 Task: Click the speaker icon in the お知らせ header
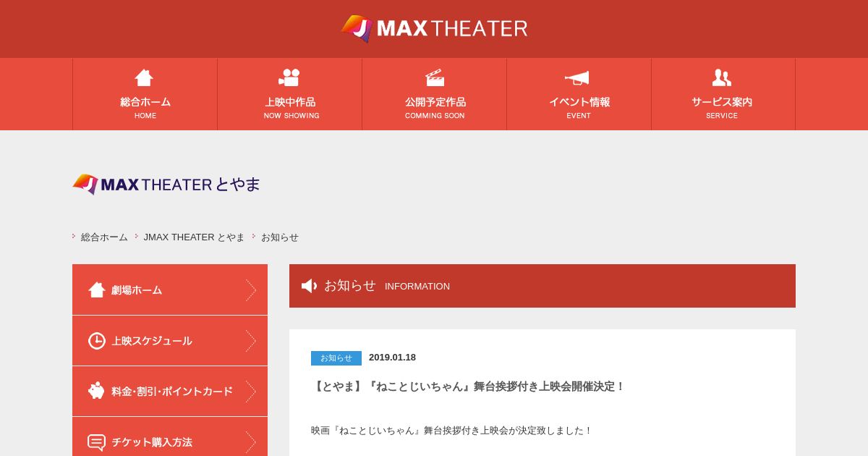[x=309, y=286]
